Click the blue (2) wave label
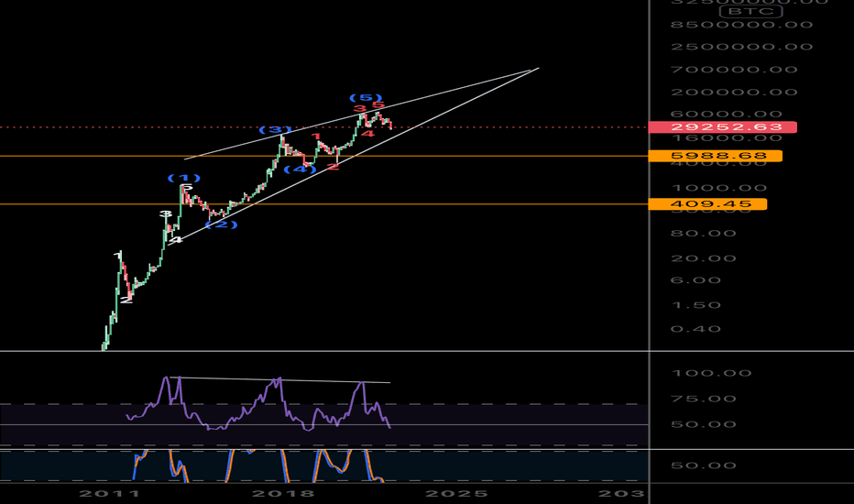 tap(221, 224)
